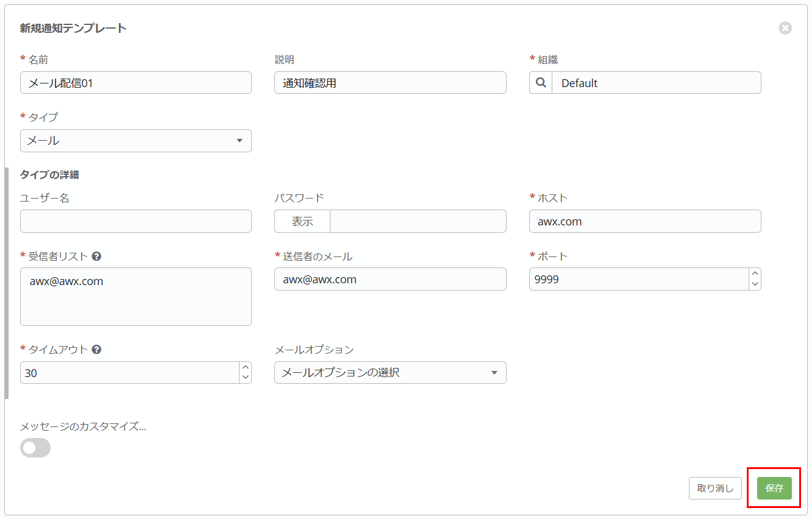Open the organization search lookup icon
This screenshot has height=519, width=812.
point(540,82)
